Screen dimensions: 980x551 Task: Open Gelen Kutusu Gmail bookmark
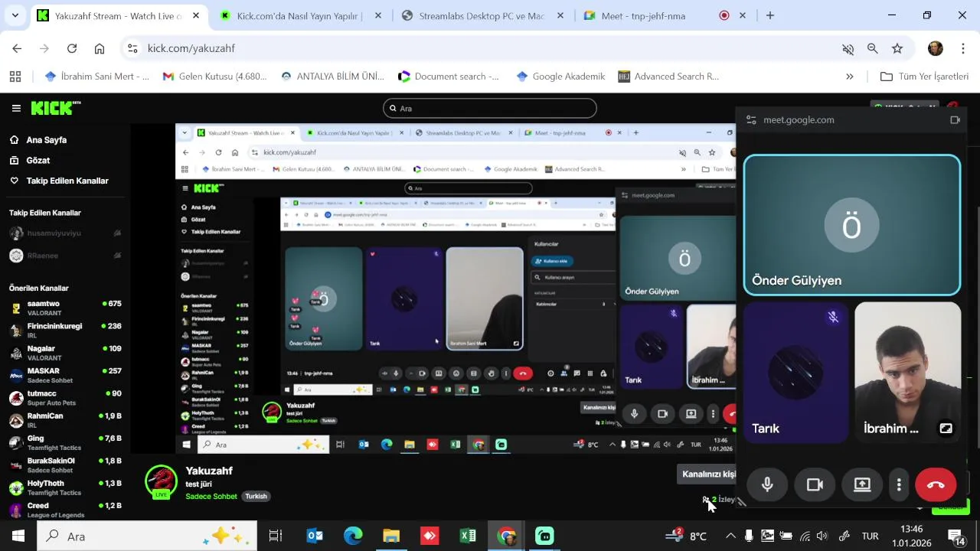pyautogui.click(x=215, y=77)
